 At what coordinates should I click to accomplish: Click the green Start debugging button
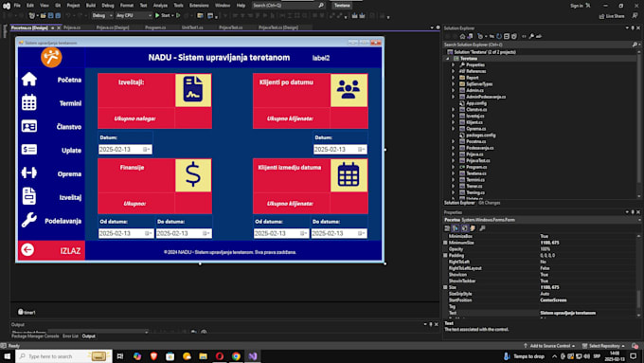[x=163, y=15]
